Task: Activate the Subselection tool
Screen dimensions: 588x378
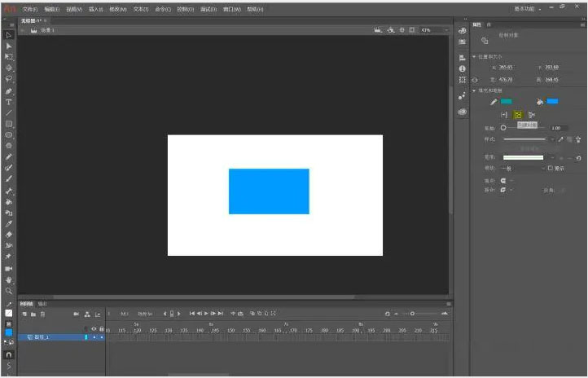Action: click(9, 46)
